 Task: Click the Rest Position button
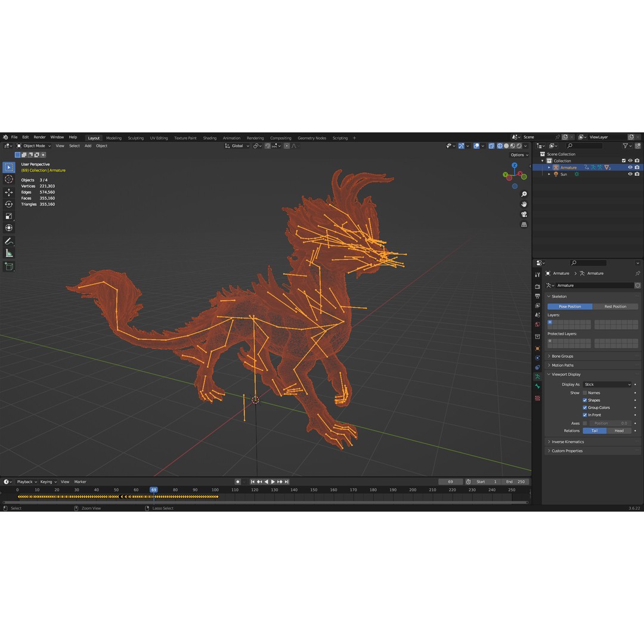click(x=615, y=306)
